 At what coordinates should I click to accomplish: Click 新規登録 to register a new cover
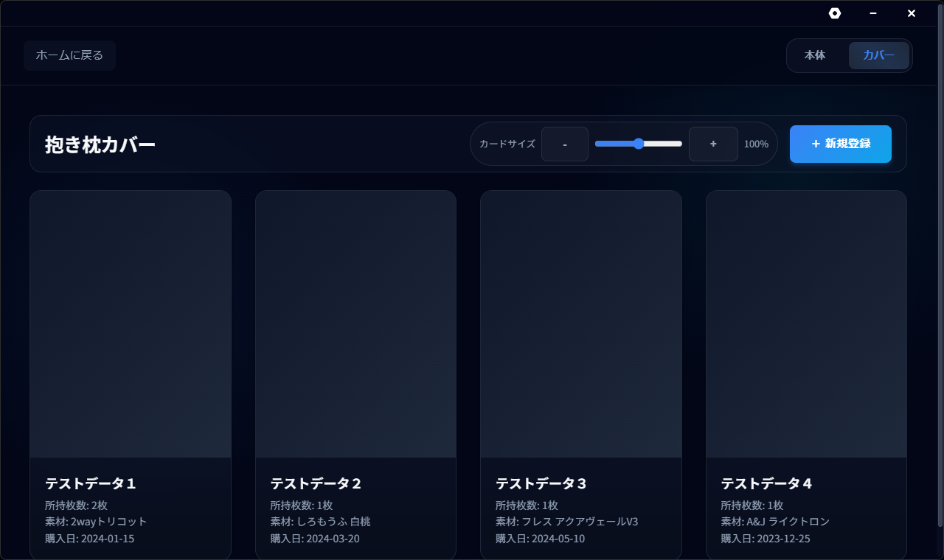point(840,144)
